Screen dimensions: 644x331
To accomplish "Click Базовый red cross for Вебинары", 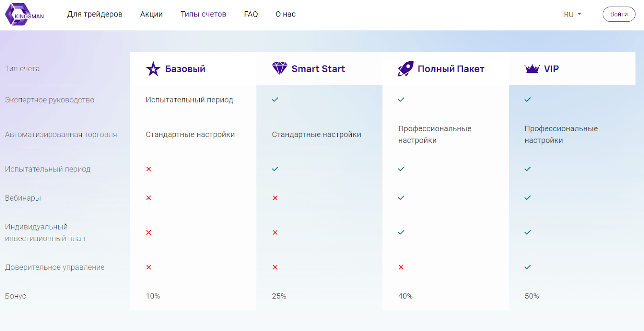I will pyautogui.click(x=149, y=198).
